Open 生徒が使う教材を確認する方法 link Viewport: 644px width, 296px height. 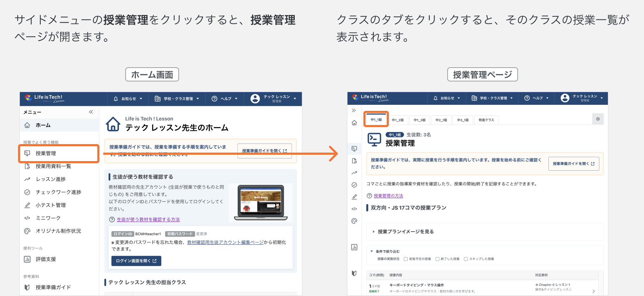148,220
